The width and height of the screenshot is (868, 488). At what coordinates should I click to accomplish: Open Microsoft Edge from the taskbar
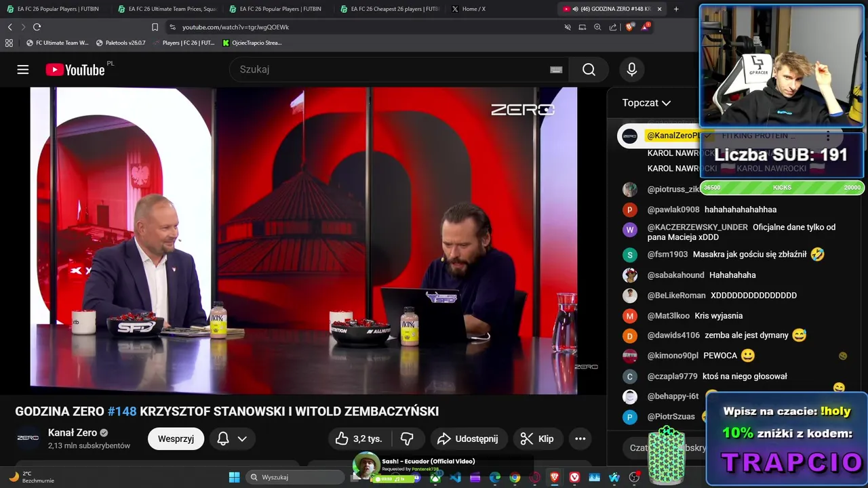pos(495,478)
